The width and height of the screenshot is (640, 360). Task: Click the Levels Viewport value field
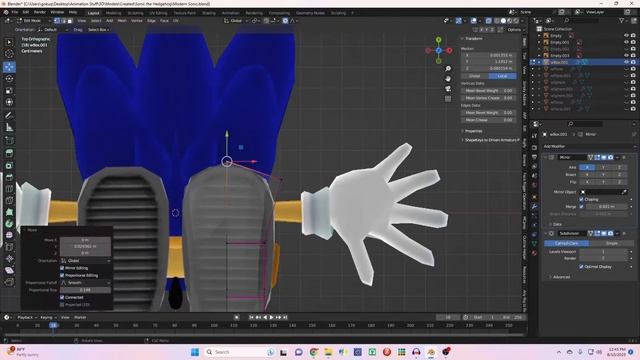click(604, 252)
